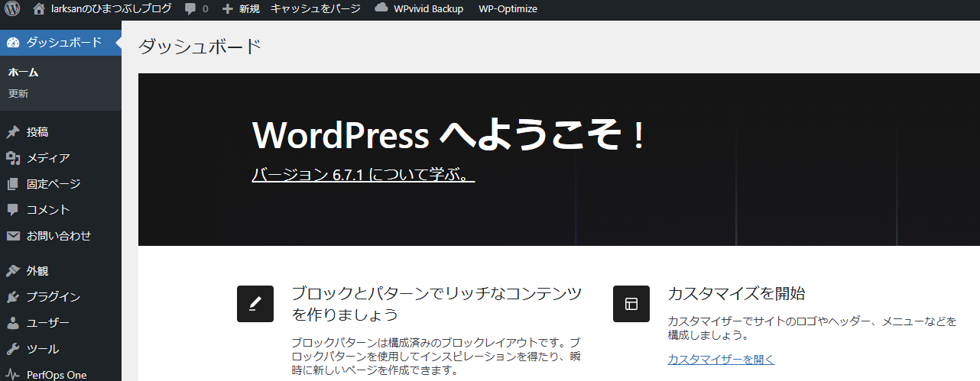The height and width of the screenshot is (381, 980).
Task: Click the comment count 0 in admin bar
Action: tap(205, 9)
